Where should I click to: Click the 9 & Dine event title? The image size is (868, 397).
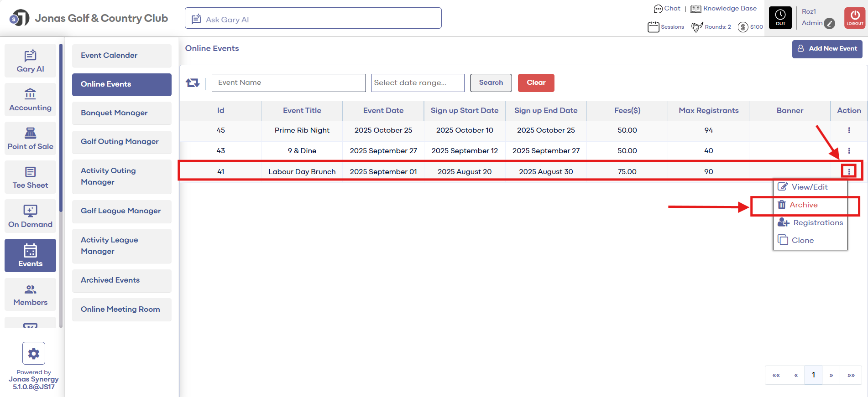coord(302,151)
